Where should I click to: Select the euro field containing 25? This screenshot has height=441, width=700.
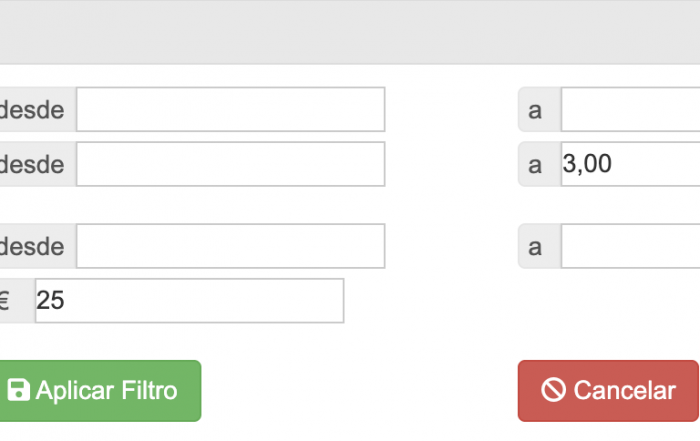pyautogui.click(x=189, y=300)
